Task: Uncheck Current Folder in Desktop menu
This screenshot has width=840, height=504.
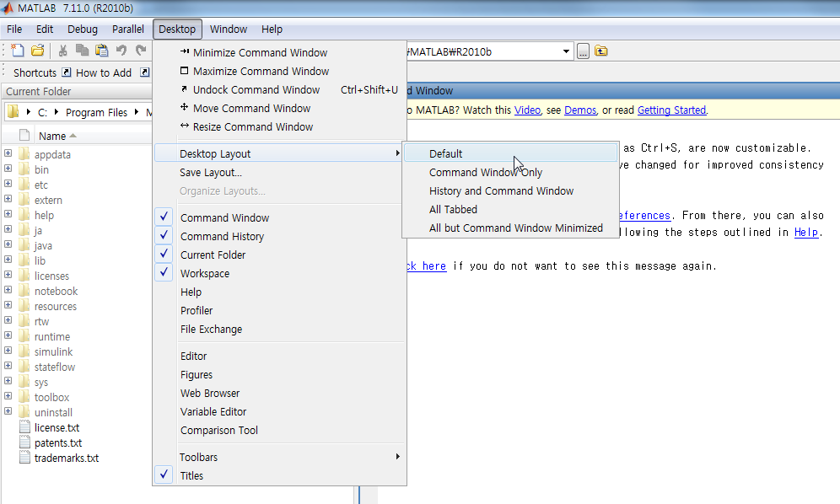Action: pyautogui.click(x=164, y=255)
